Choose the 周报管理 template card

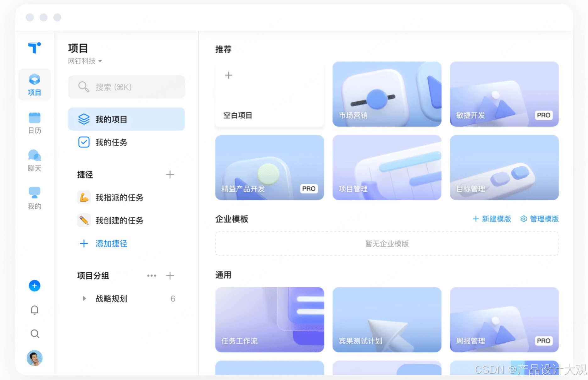[x=504, y=320]
